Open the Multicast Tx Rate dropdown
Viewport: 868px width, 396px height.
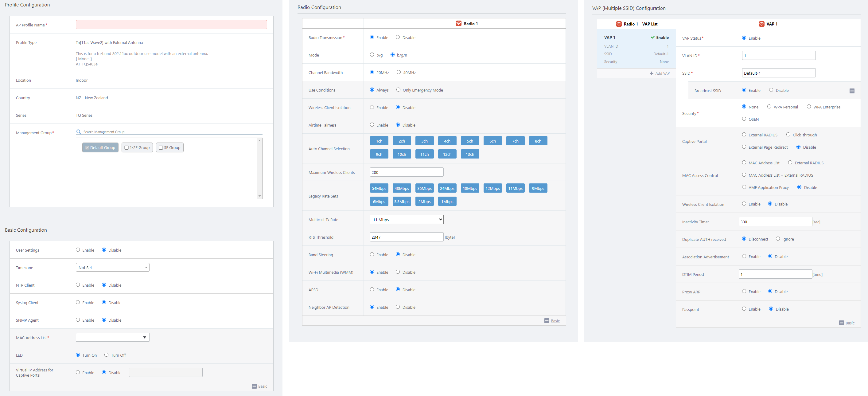coord(407,220)
